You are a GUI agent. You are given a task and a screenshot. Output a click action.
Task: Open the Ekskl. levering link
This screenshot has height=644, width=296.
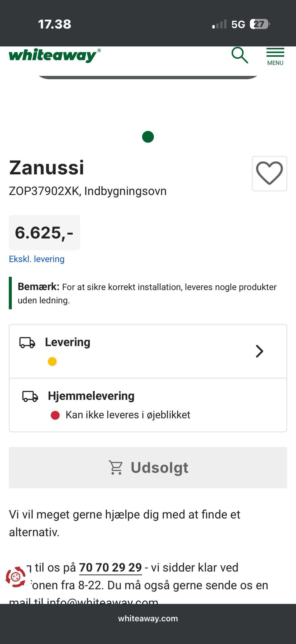click(x=37, y=259)
